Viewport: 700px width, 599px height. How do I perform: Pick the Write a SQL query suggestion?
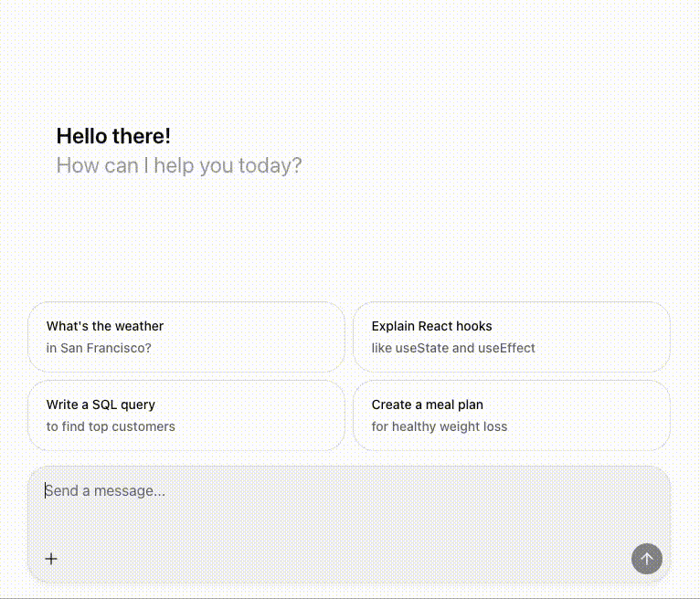[x=186, y=415]
